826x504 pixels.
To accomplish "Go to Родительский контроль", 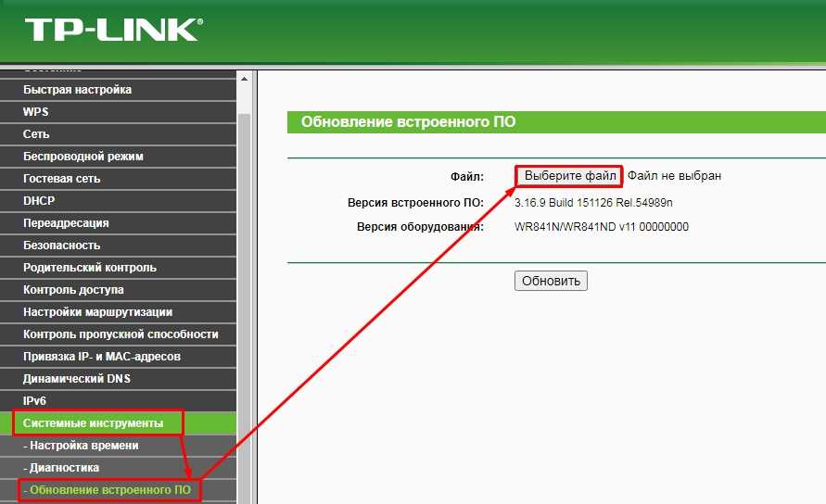I will point(118,268).
